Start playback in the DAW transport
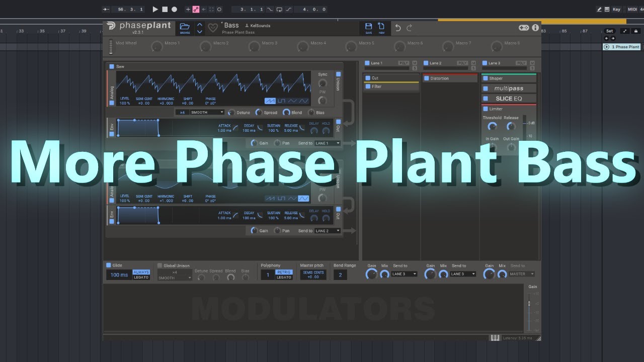This screenshot has width=644, height=362. click(155, 9)
